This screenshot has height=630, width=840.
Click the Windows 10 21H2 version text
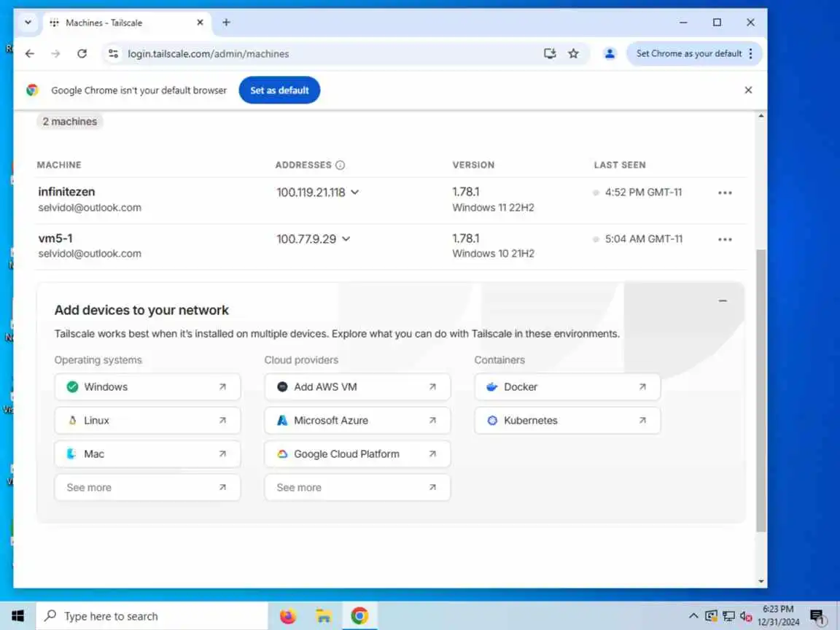(x=494, y=254)
